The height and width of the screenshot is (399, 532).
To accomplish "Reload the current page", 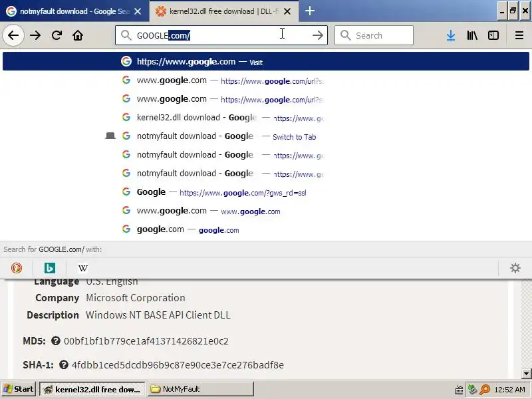I will (57, 35).
